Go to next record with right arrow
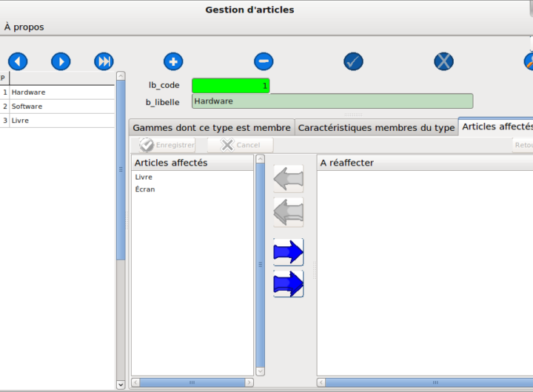Image resolution: width=533 pixels, height=392 pixels. point(61,61)
